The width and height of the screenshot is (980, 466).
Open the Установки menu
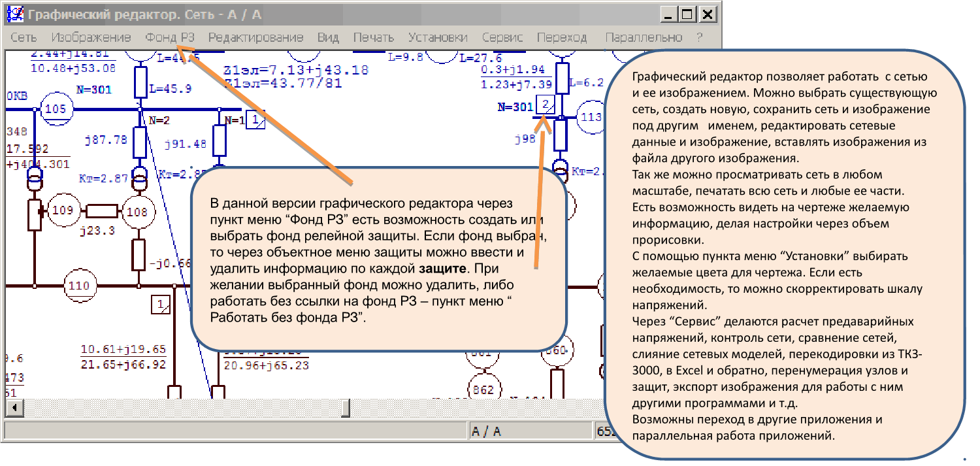click(438, 37)
